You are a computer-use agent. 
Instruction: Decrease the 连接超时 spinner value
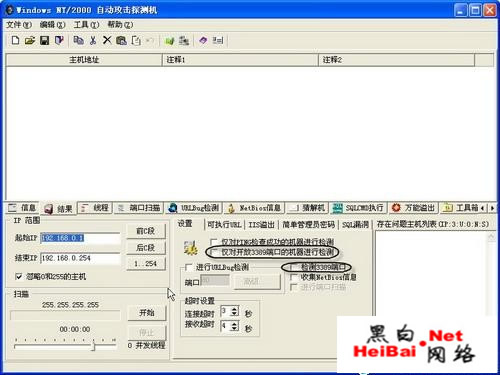click(x=235, y=314)
